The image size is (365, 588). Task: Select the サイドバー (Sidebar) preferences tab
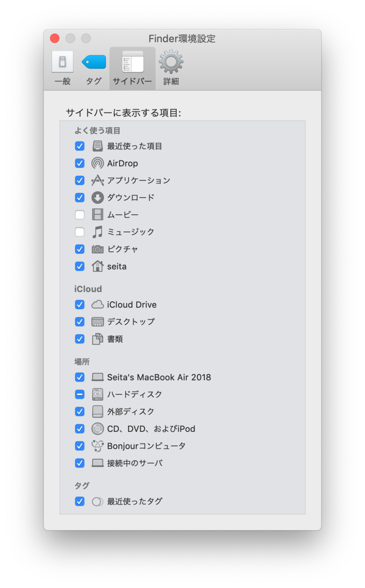coord(132,69)
